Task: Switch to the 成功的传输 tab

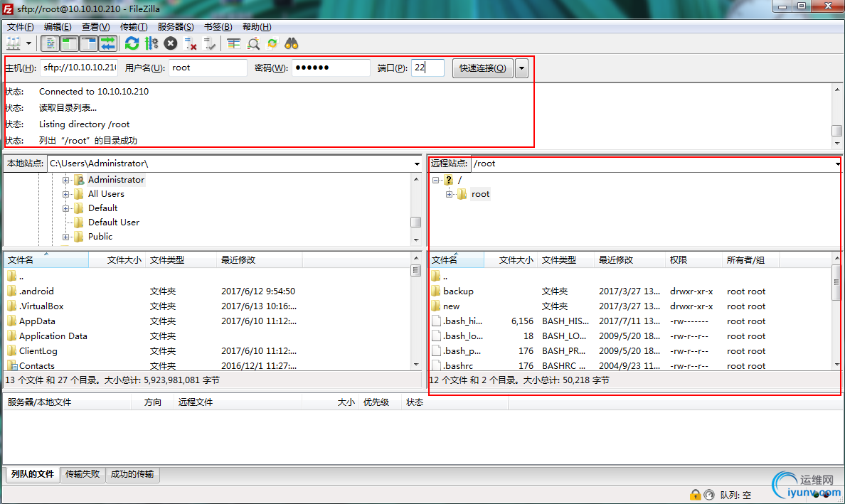Action: (132, 474)
